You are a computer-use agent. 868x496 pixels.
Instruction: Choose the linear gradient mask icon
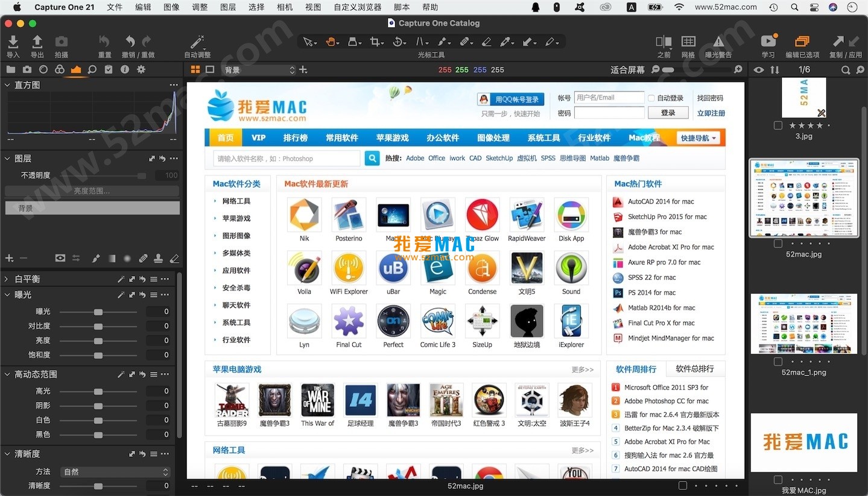(112, 259)
